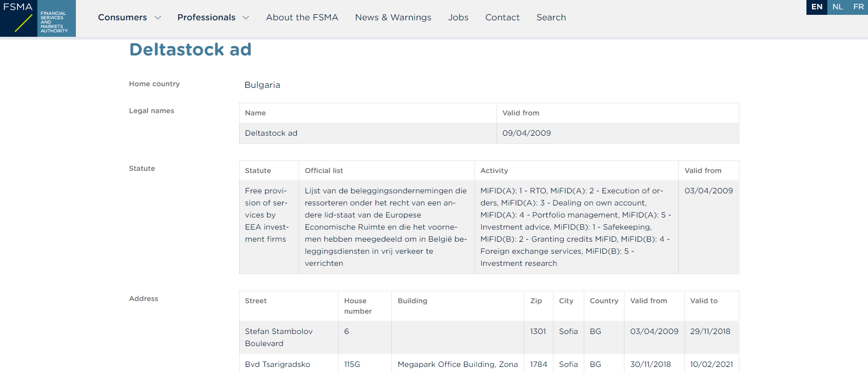Screen dimensions: 868x373
Task: Click the house number 115G cell
Action: coord(365,364)
